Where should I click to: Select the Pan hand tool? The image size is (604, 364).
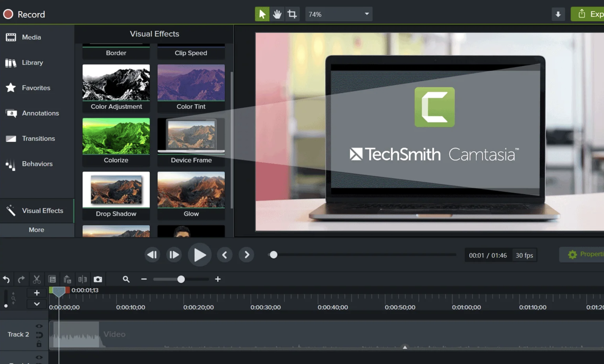coord(277,14)
